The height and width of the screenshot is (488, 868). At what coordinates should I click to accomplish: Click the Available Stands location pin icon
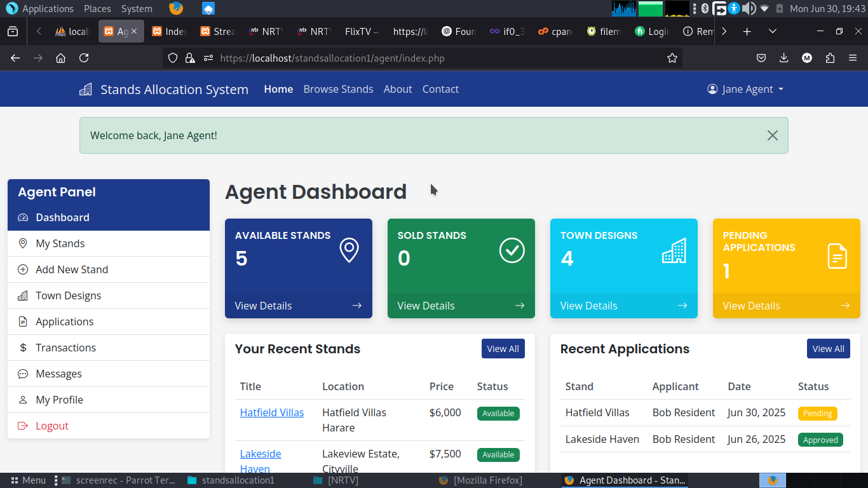point(349,250)
